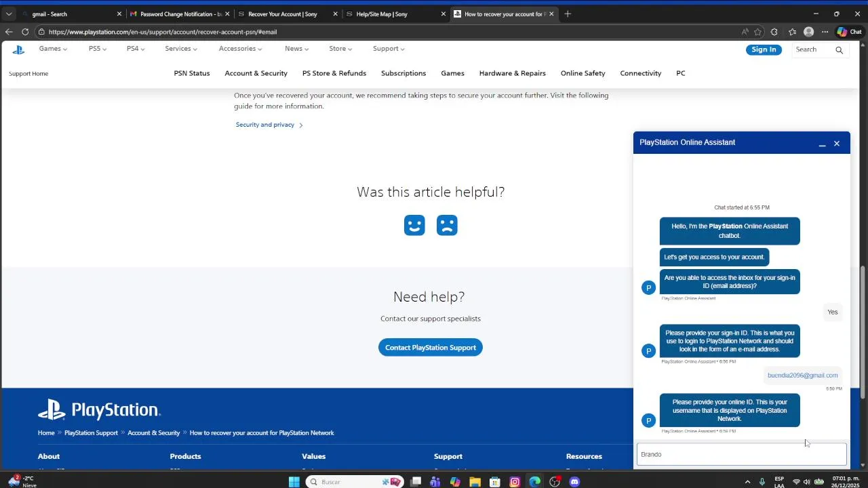The width and height of the screenshot is (868, 488).
Task: Click the sad face not-helpful icon
Action: [x=447, y=225]
